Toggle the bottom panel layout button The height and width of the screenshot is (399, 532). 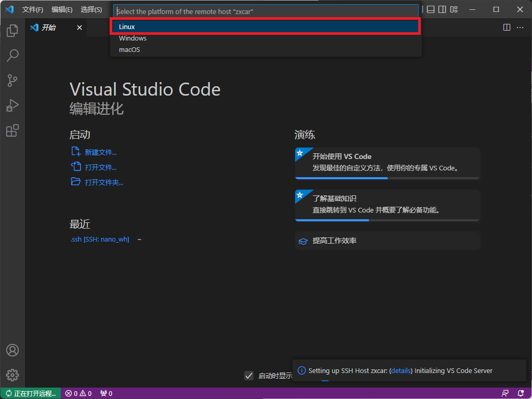tap(431, 9)
